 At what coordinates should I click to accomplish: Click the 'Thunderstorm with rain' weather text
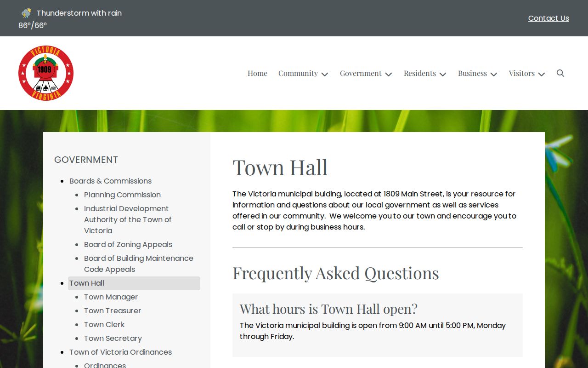(79, 13)
